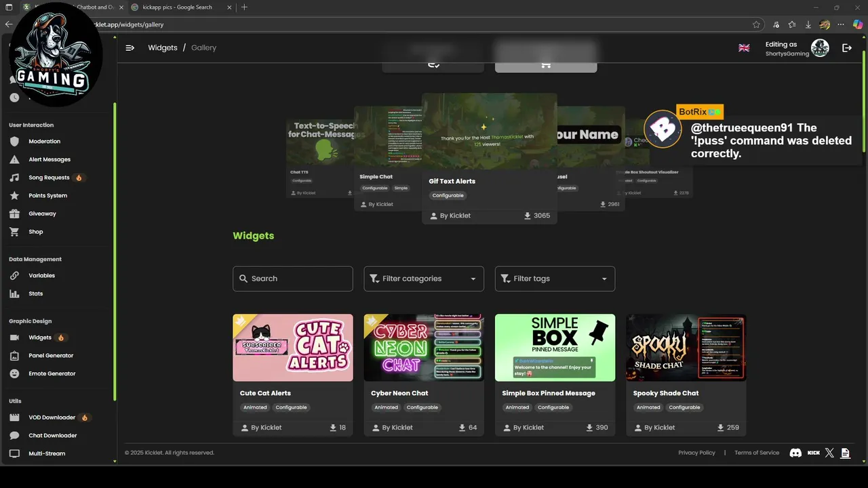Click the logout icon in the header
This screenshot has width=868, height=488.
[x=847, y=48]
